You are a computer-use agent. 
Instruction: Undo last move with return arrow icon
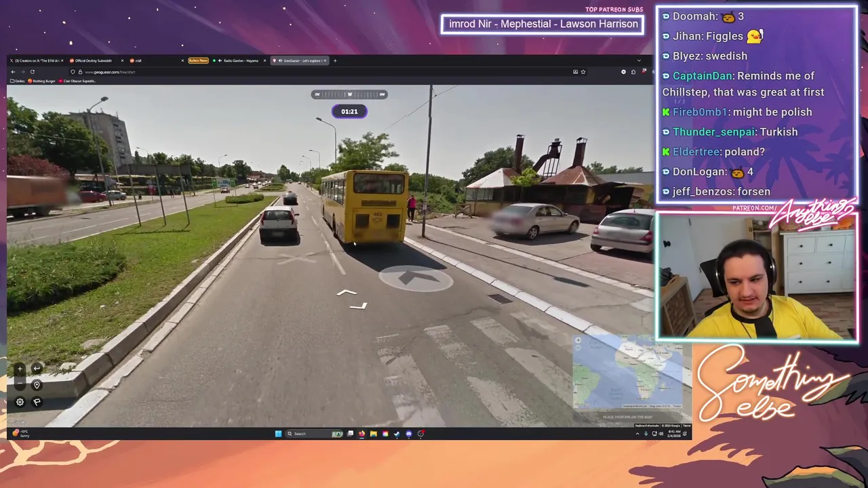point(37,369)
